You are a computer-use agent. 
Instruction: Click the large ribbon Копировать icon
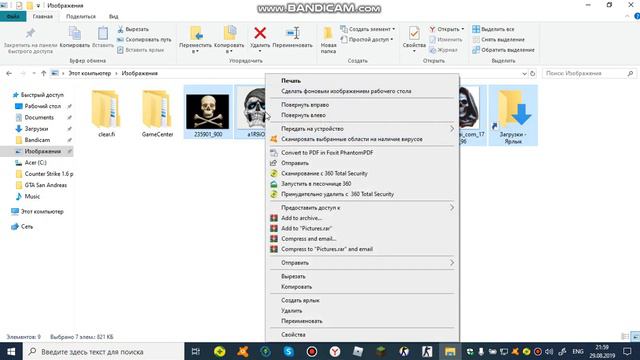(x=75, y=33)
